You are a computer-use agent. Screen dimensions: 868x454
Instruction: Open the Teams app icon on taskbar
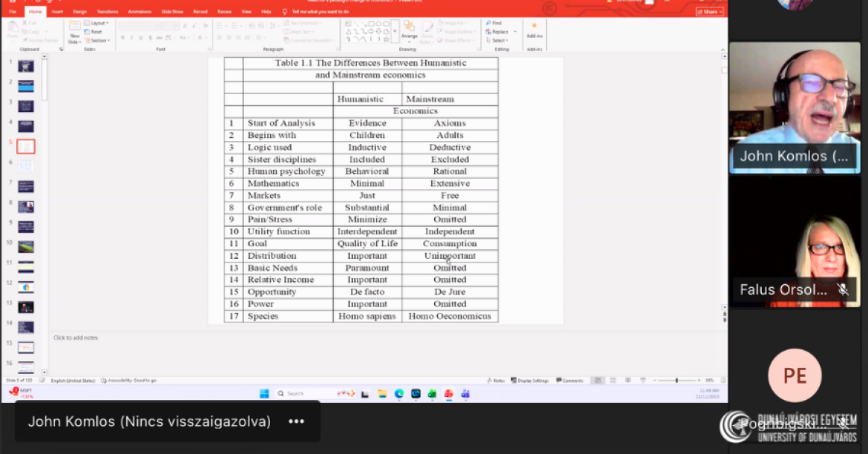(x=465, y=393)
